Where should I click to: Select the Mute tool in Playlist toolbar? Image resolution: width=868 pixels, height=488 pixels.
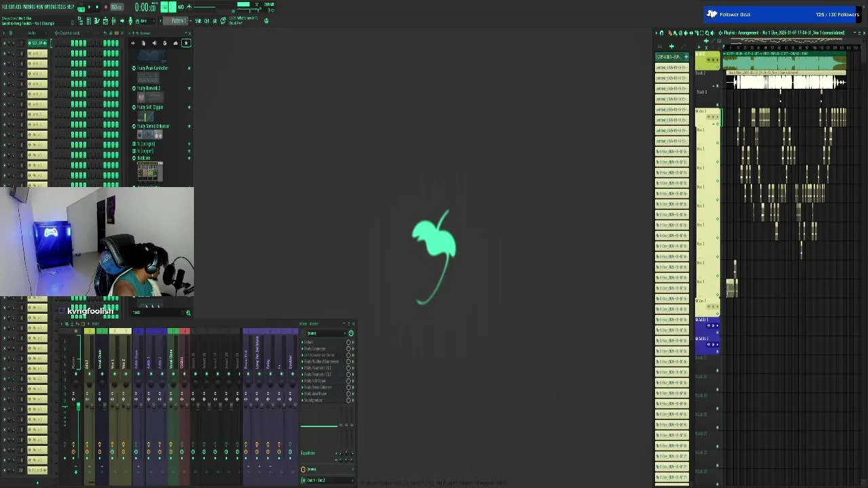686,33
